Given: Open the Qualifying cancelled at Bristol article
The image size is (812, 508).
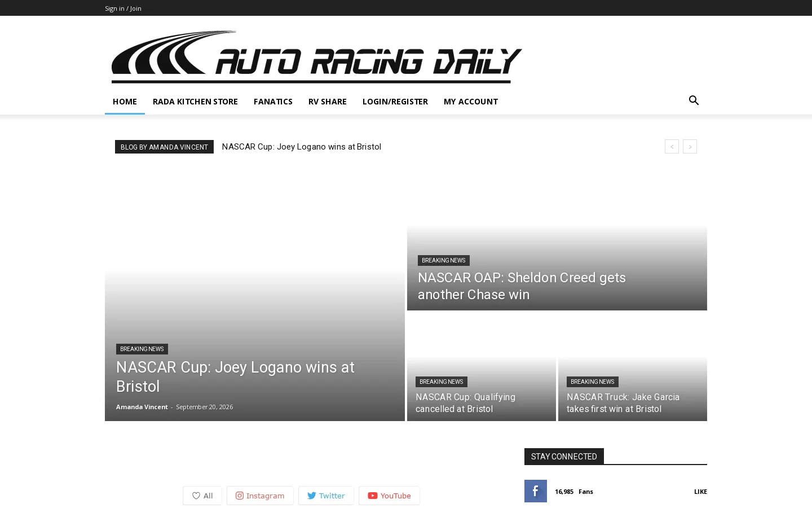Looking at the screenshot, I should pyautogui.click(x=465, y=403).
